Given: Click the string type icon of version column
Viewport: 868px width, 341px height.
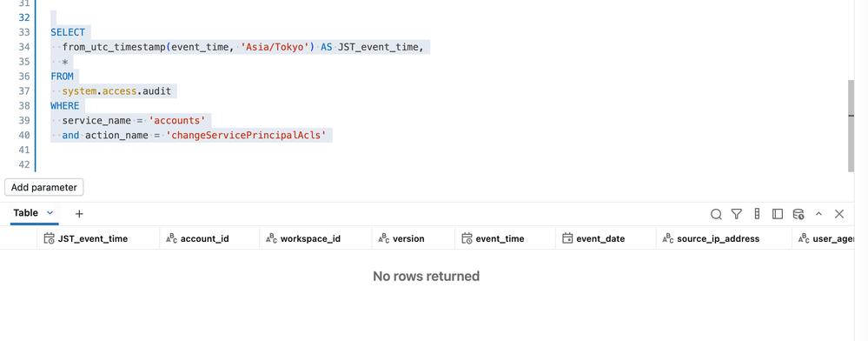Looking at the screenshot, I should pyautogui.click(x=384, y=238).
